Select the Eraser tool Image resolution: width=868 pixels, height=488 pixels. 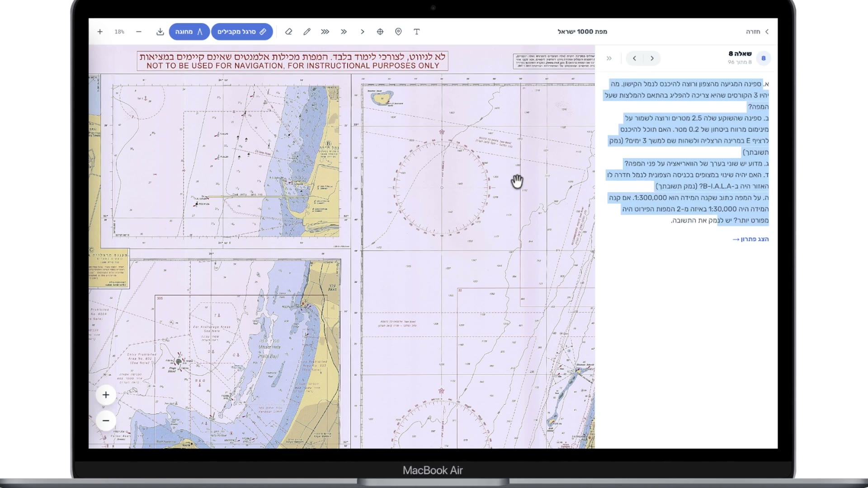click(x=288, y=32)
